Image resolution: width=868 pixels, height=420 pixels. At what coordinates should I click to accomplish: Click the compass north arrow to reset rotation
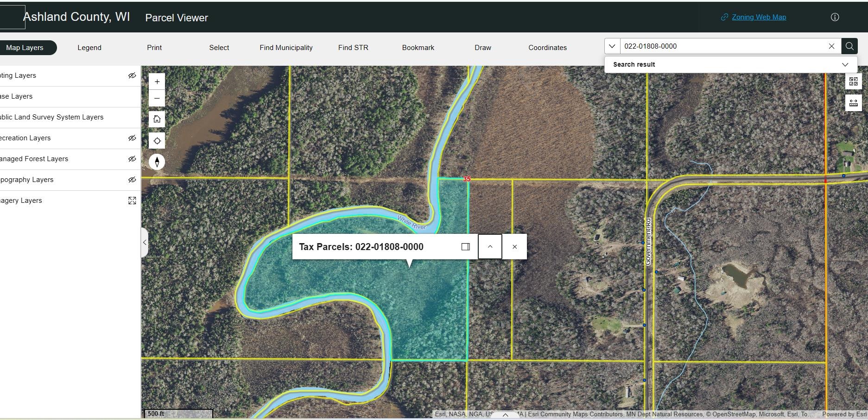click(157, 162)
